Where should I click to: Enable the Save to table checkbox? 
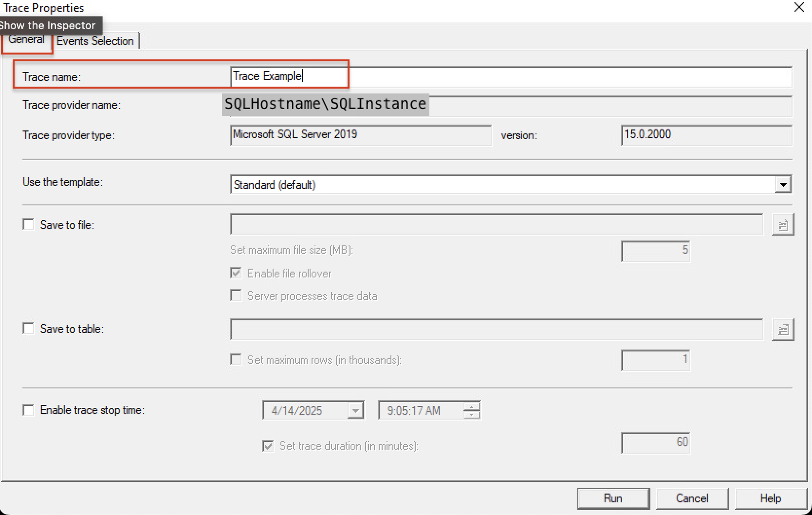(28, 329)
